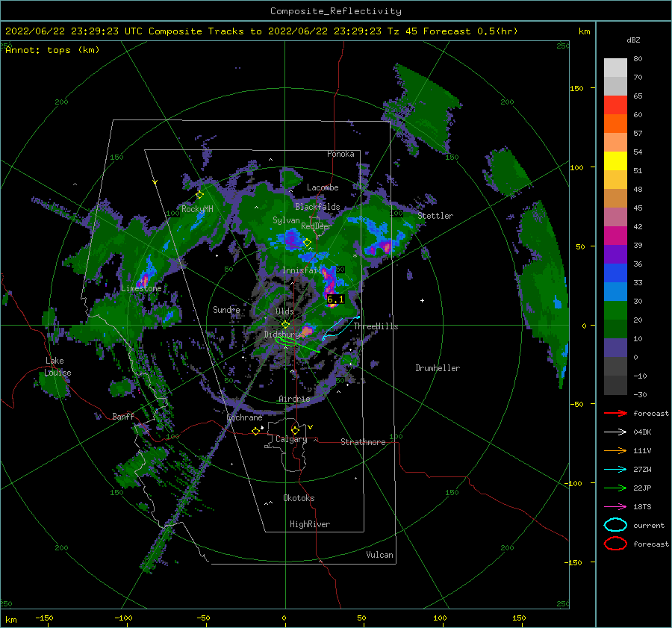Click the ThreeHills city label

376,326
